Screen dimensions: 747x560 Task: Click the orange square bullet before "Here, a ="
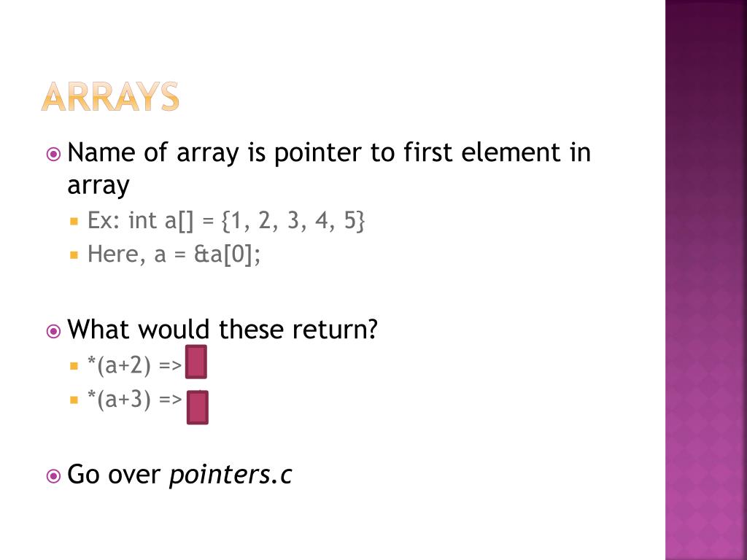tap(74, 255)
